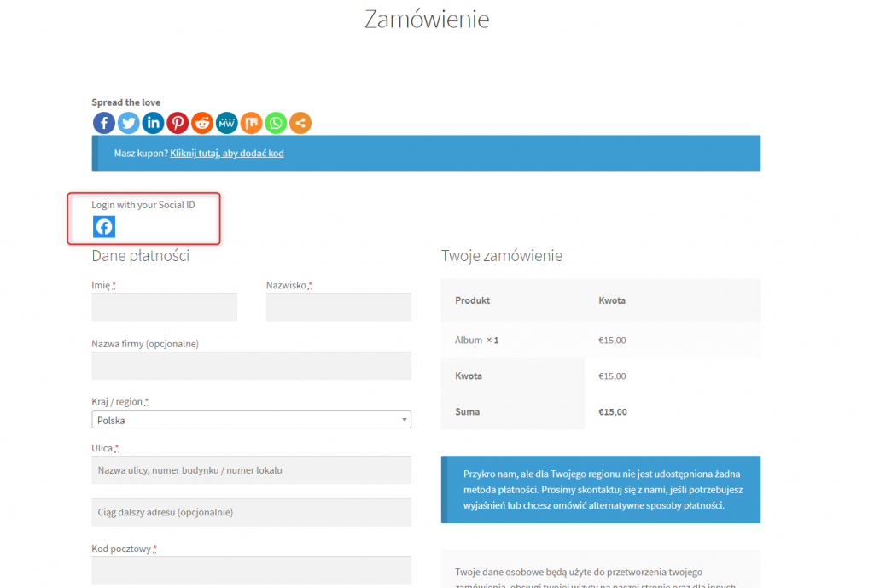
Task: Send via WhatsApp icon
Action: [x=276, y=123]
